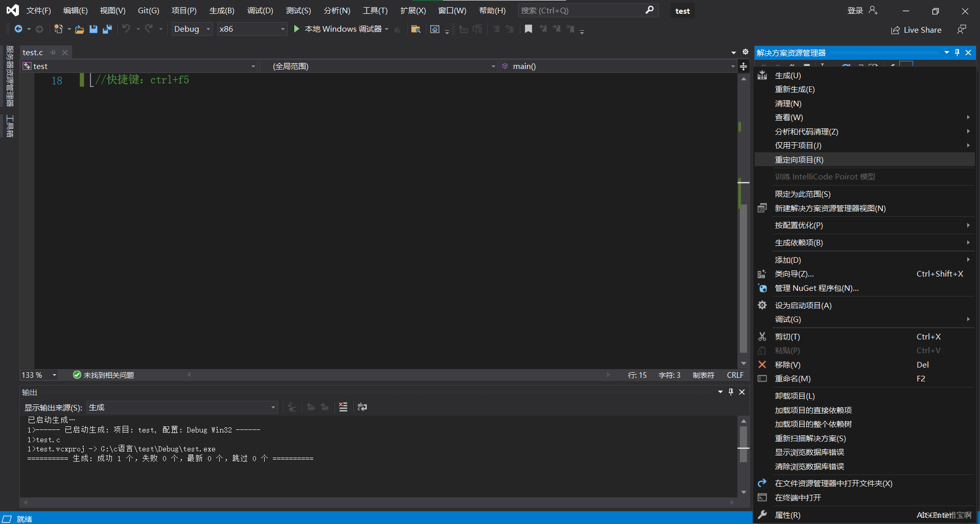Expand 添加(D) submenu in context menu
Viewport: 980px width, 524px height.
[x=865, y=260]
